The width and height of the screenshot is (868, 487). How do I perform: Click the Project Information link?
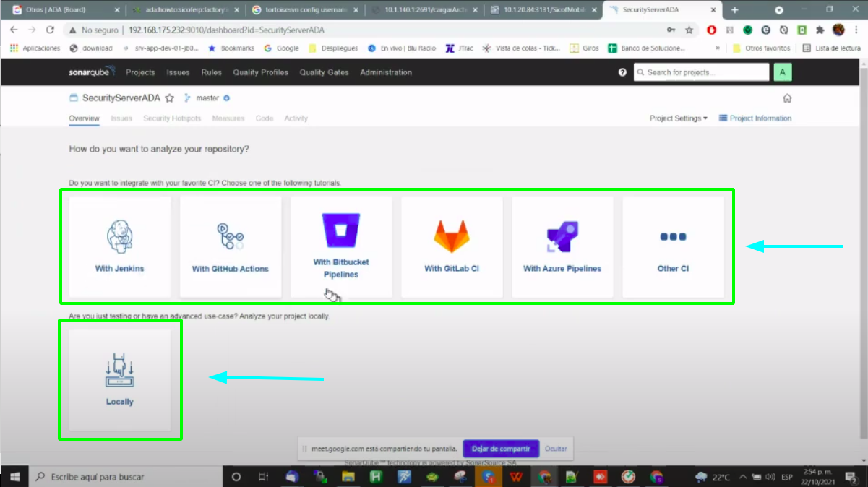point(755,118)
